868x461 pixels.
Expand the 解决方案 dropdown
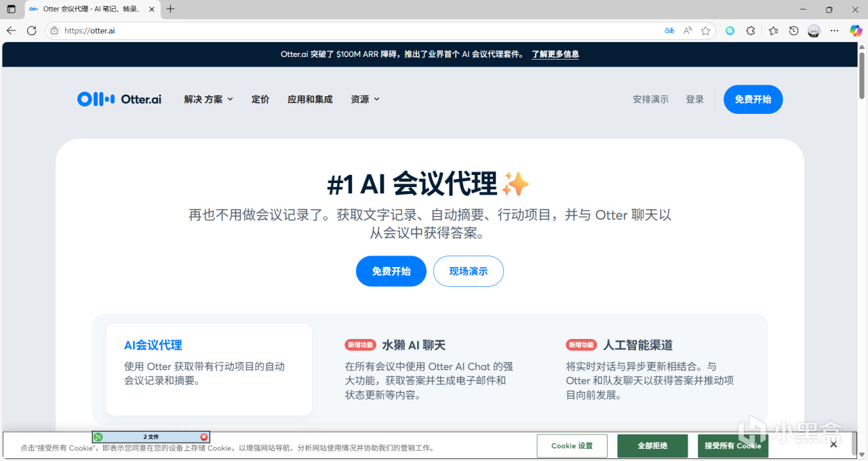tap(208, 99)
